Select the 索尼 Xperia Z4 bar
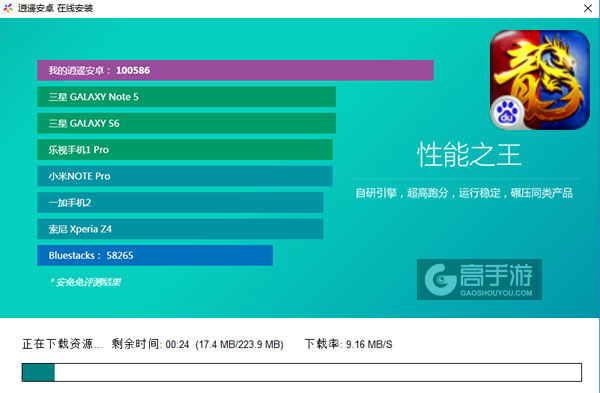The width and height of the screenshot is (600, 393). 180,229
